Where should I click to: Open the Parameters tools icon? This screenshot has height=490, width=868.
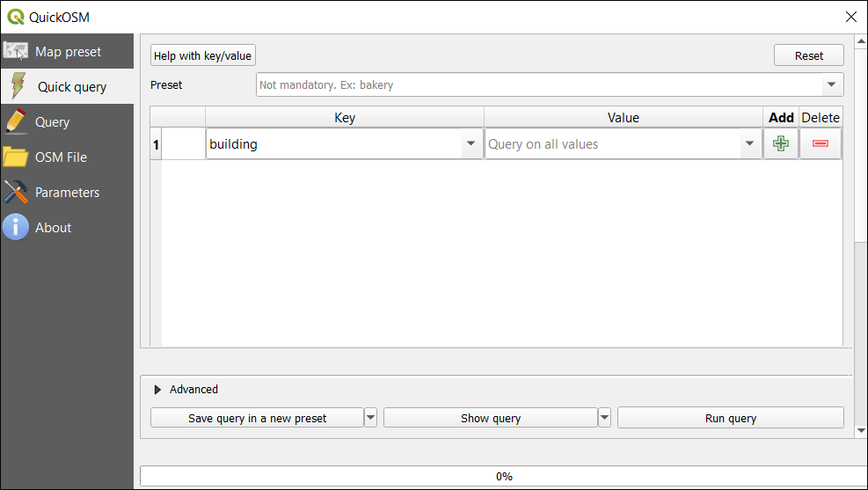click(x=16, y=192)
